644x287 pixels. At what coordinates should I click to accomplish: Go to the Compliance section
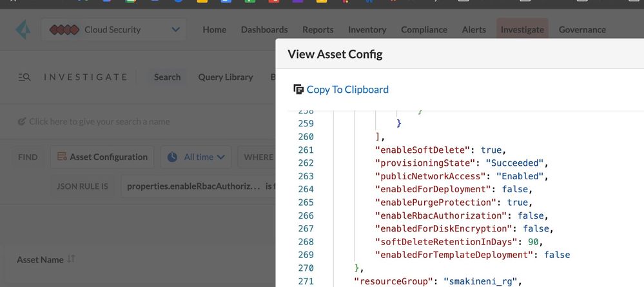[x=424, y=30]
